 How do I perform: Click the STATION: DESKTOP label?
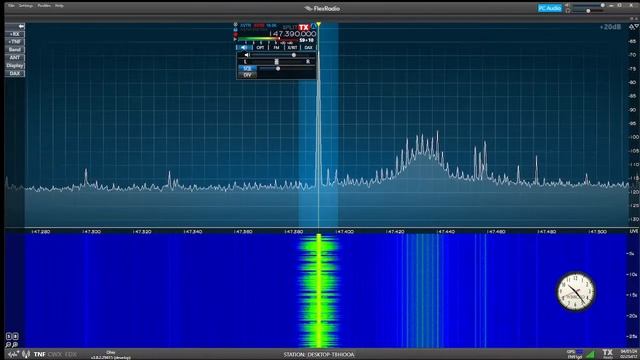point(319,354)
